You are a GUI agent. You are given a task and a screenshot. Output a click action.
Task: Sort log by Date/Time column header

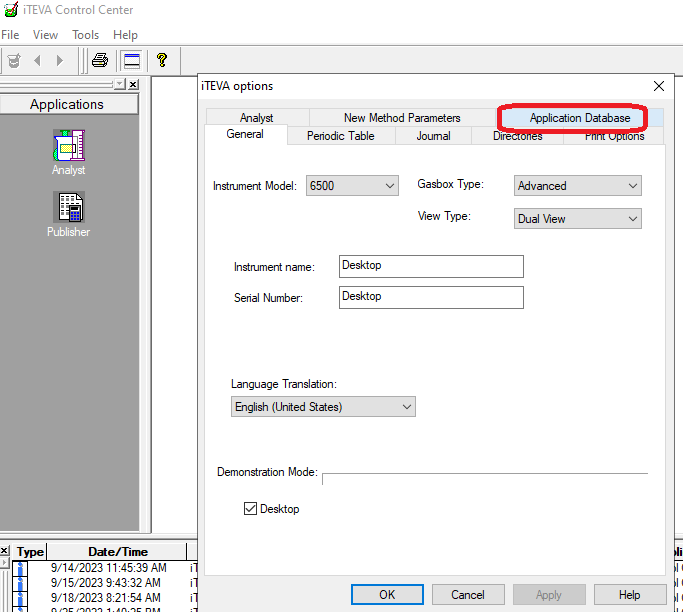pyautogui.click(x=117, y=552)
